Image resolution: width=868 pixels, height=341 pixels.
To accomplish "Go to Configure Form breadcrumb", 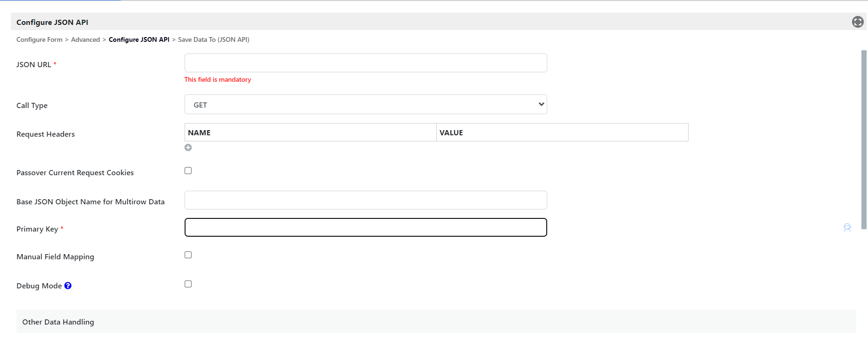I will point(39,39).
